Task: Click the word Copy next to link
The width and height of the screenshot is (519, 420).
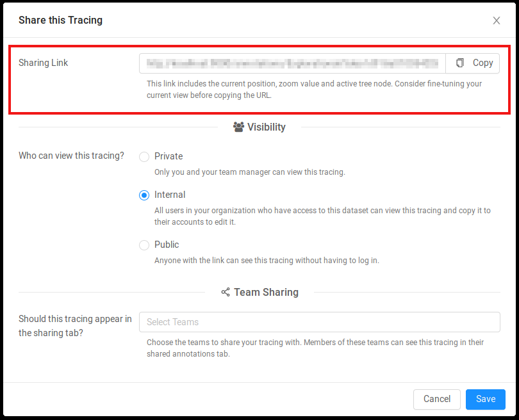Action: tap(482, 63)
